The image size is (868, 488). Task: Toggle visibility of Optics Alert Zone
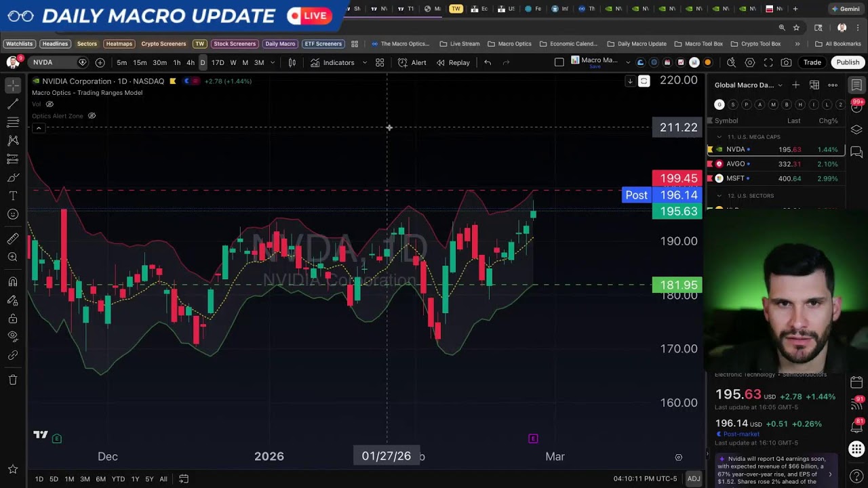[x=92, y=116]
